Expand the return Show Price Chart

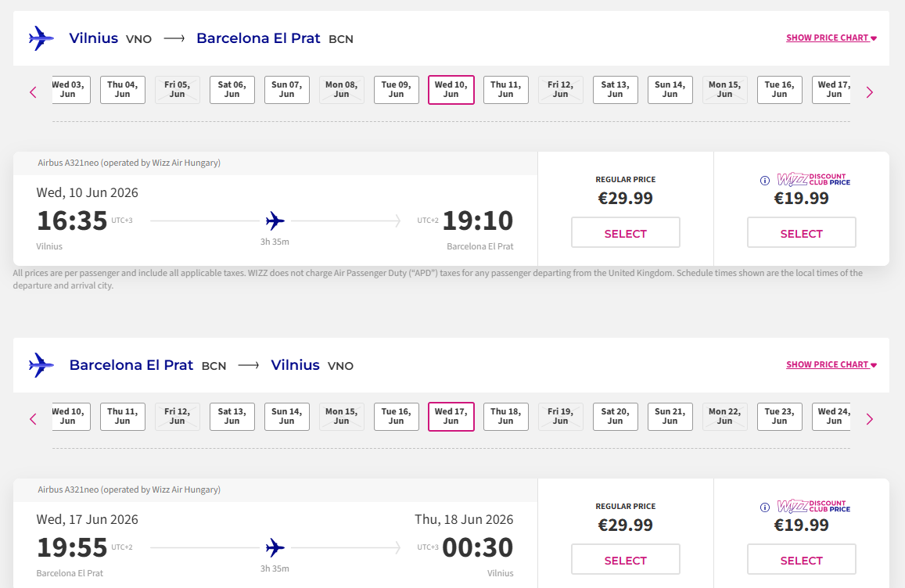pos(831,364)
